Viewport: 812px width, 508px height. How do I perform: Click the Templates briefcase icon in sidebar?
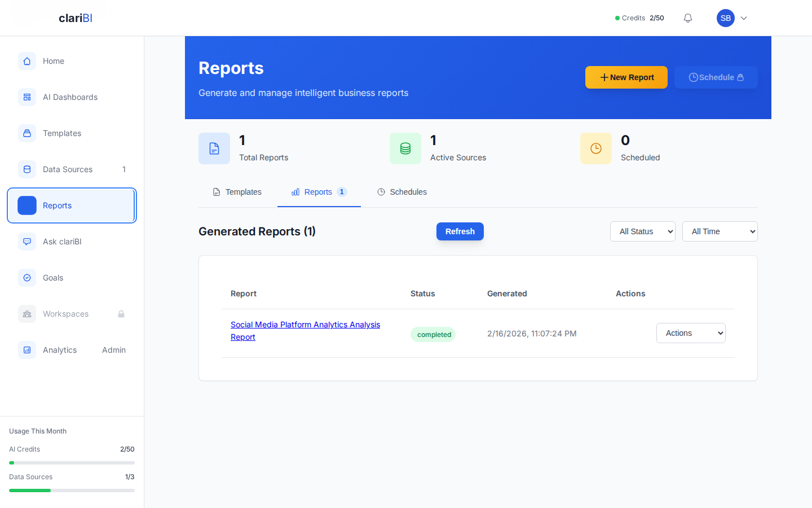pyautogui.click(x=27, y=133)
